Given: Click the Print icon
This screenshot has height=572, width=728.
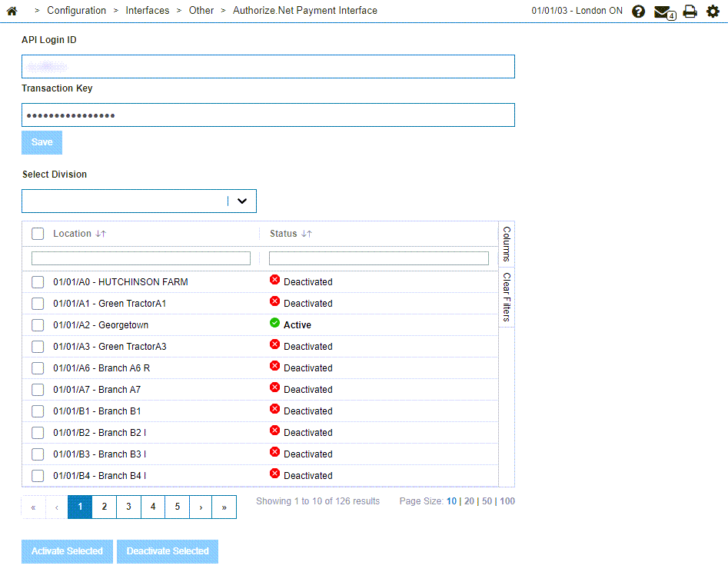Looking at the screenshot, I should click(x=690, y=12).
